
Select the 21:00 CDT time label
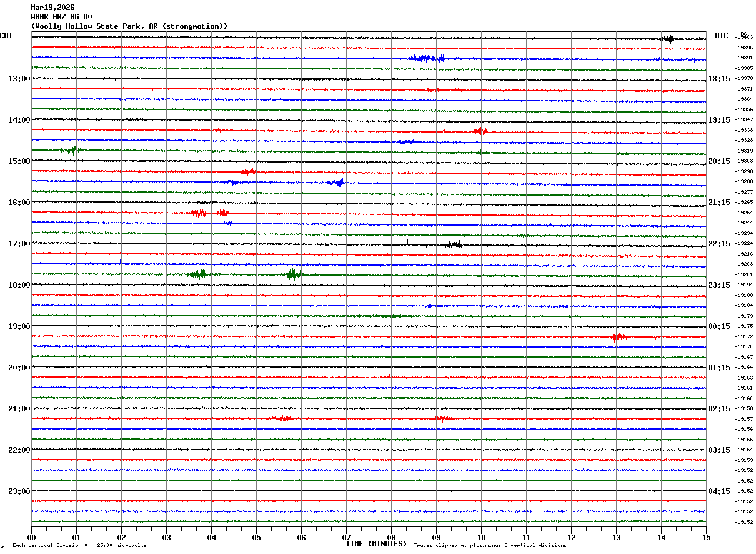(x=19, y=409)
